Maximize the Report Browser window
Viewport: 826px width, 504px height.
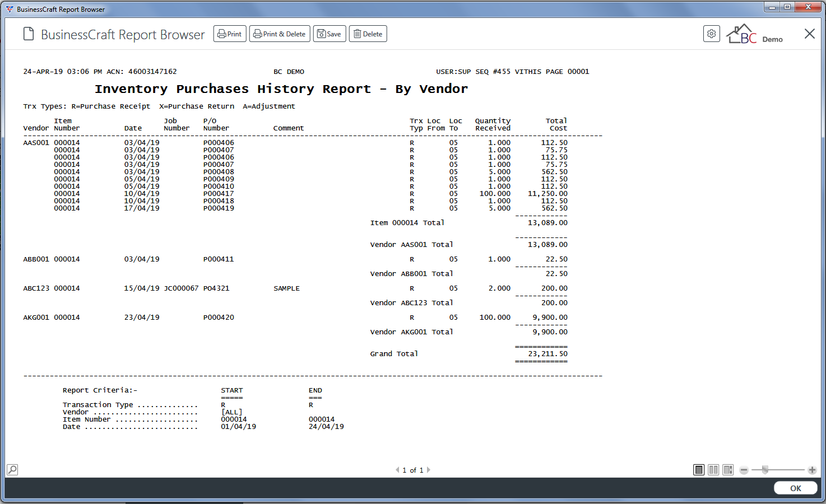[787, 7]
